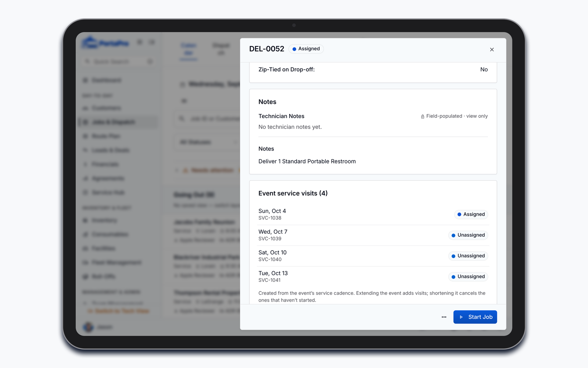Click the Unassigned status on SVC-1039 row
The width and height of the screenshot is (588, 368).
tap(468, 235)
